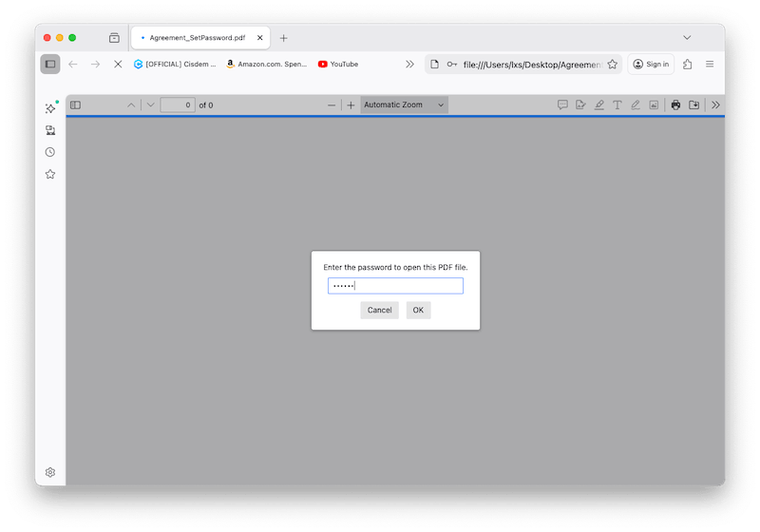
Task: Open the bookmarks sidebar star icon
Action: 50,174
